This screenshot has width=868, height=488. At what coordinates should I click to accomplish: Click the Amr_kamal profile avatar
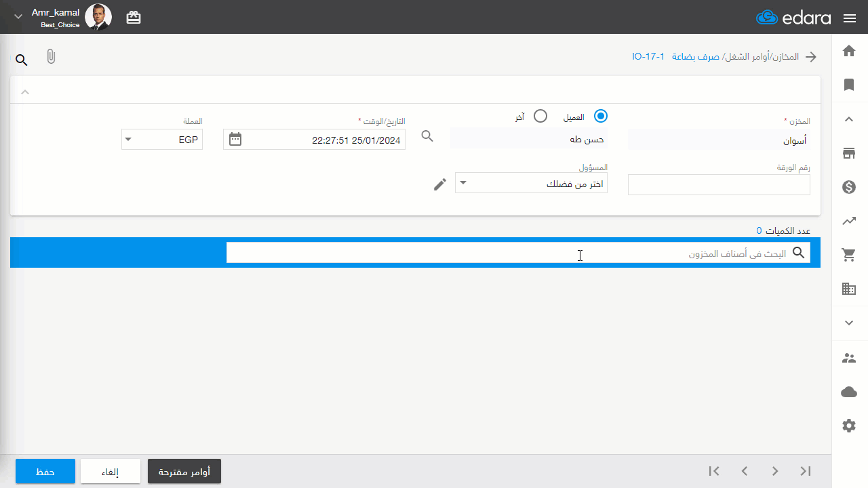[x=98, y=17]
